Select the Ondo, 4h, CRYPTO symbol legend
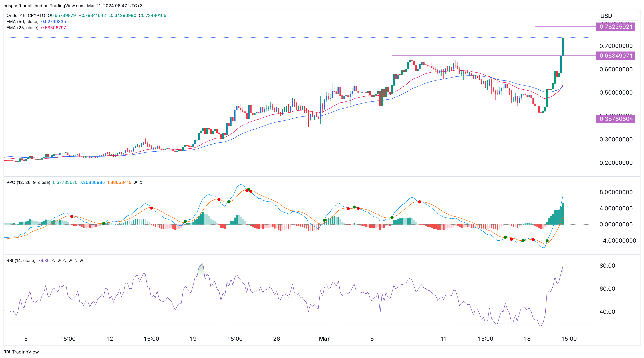 tap(26, 15)
